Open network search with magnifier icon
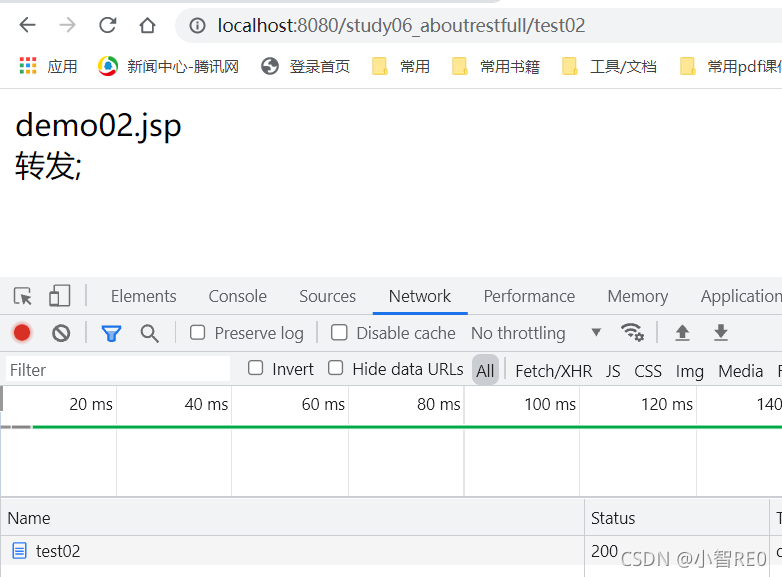The width and height of the screenshot is (782, 577). tap(149, 333)
